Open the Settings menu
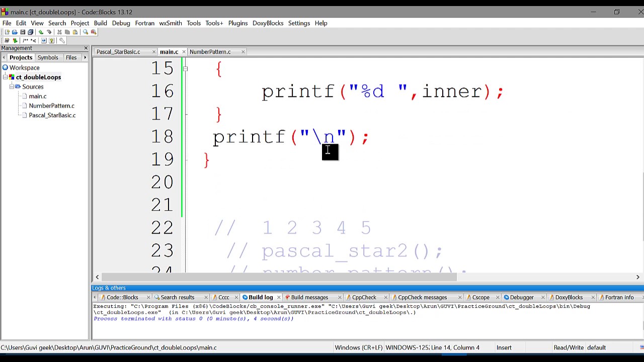The width and height of the screenshot is (644, 362). click(x=299, y=23)
